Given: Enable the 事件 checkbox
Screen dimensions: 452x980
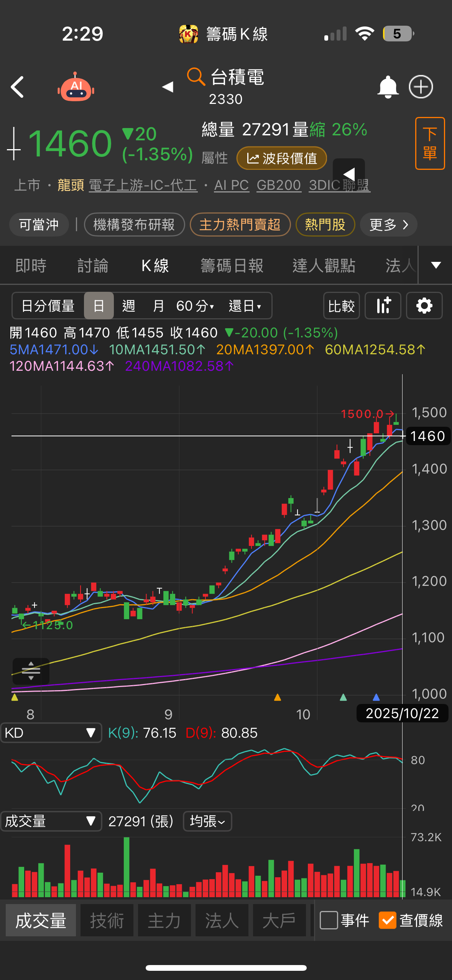Looking at the screenshot, I should (x=329, y=920).
